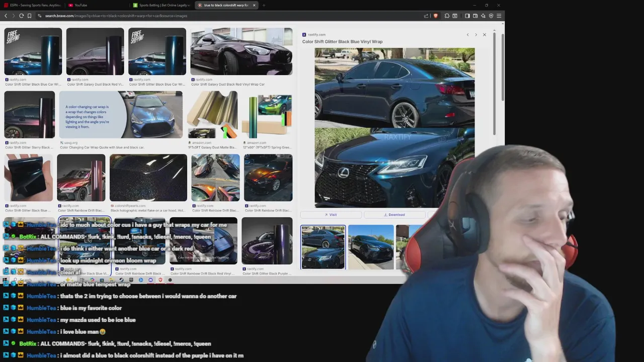Open the black holographic metal flake image

pyautogui.click(x=148, y=177)
